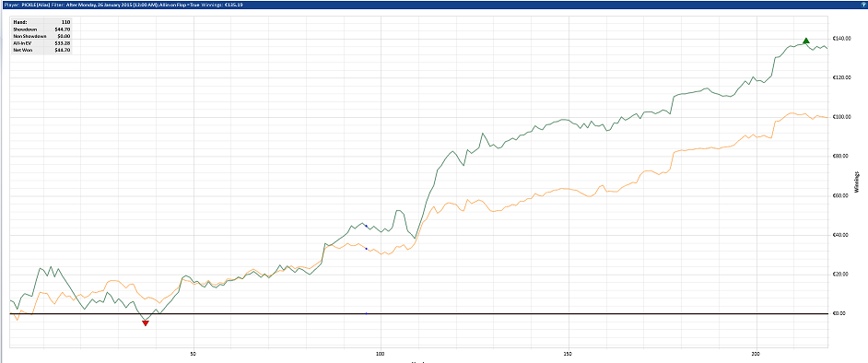The height and width of the screenshot is (363, 868).
Task: Click the 200 hands x-axis label
Action: pyautogui.click(x=757, y=353)
